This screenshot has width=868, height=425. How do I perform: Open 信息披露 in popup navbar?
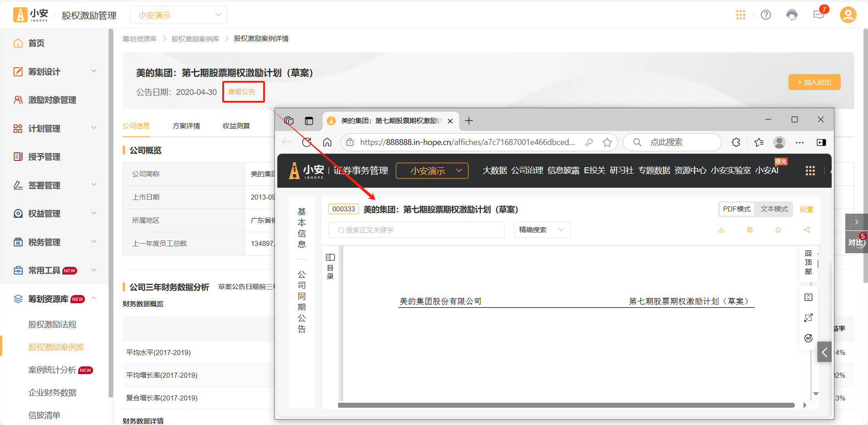click(564, 170)
